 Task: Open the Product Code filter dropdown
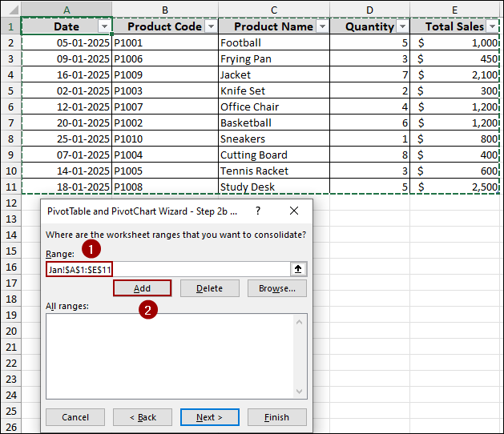tap(212, 26)
